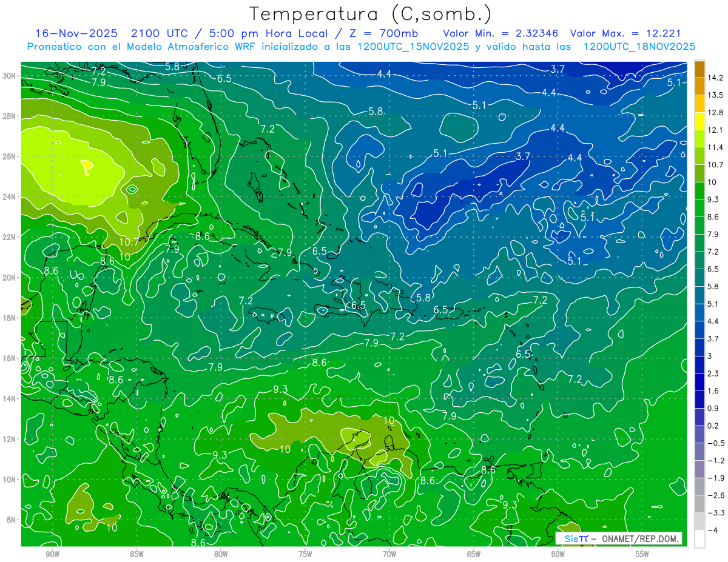Click the "65W" longitude axis label
Viewport: 728px width, 562px height.
coord(474,554)
